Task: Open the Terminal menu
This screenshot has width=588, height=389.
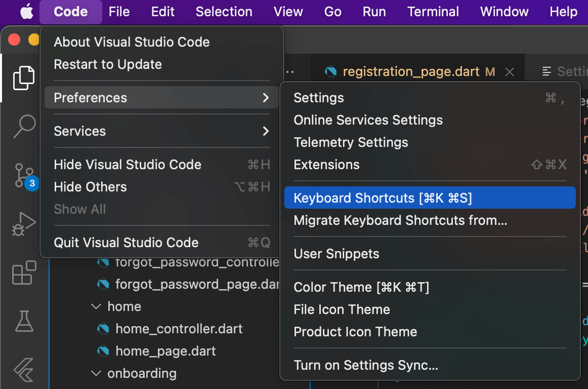Action: coord(433,12)
